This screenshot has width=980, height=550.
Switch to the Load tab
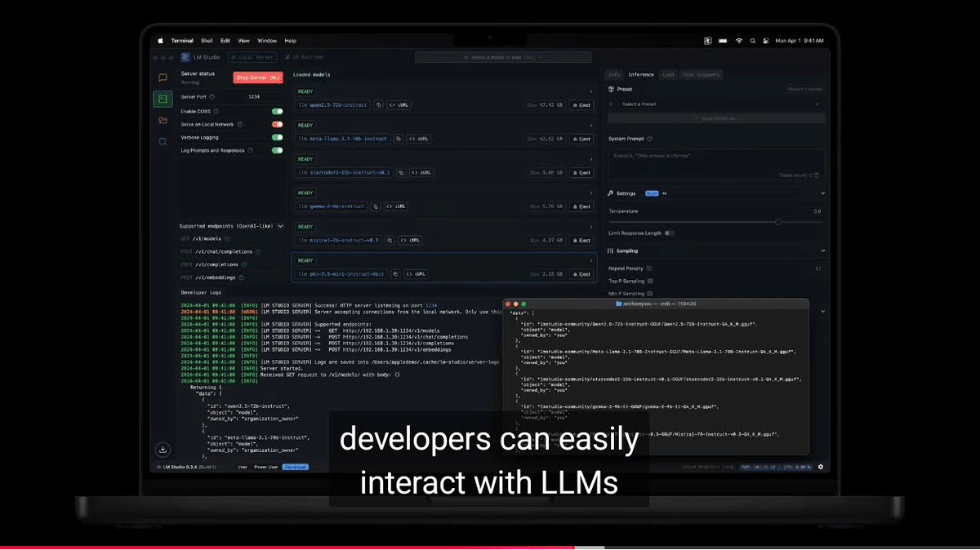pos(668,75)
